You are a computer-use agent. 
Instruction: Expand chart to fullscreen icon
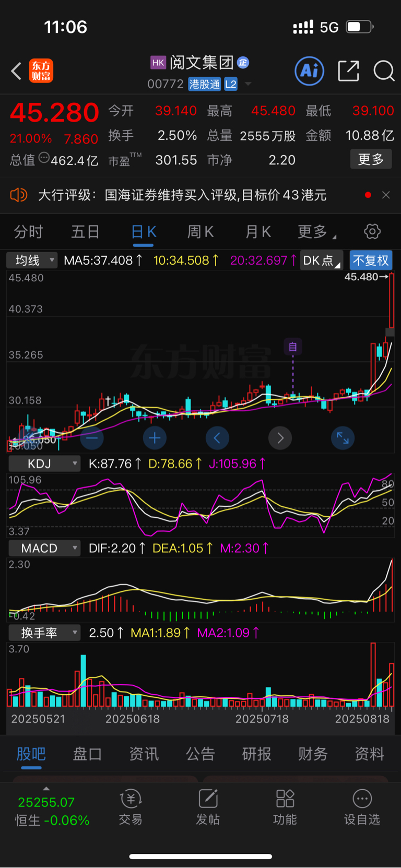pyautogui.click(x=343, y=438)
